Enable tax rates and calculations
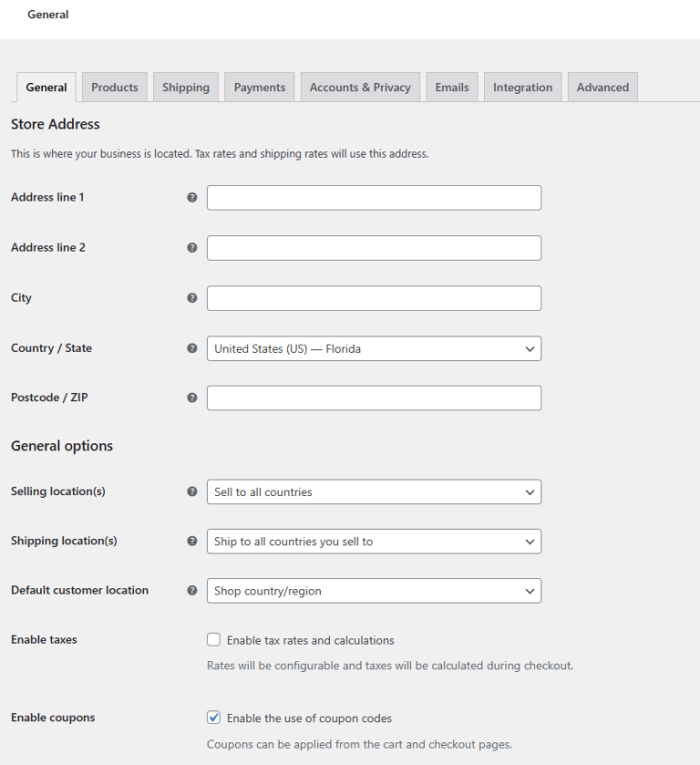Screen dimensions: 700x765 click(213, 639)
